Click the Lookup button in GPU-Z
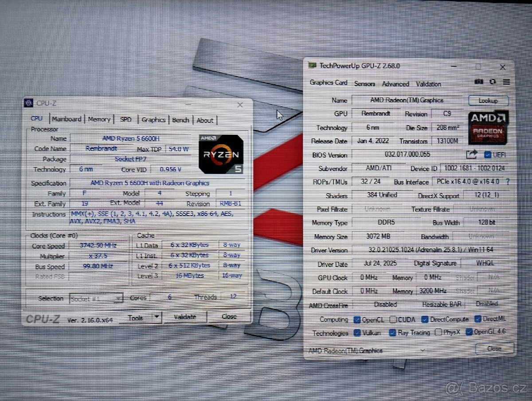Viewport: 532px width, 401px height. pos(488,100)
